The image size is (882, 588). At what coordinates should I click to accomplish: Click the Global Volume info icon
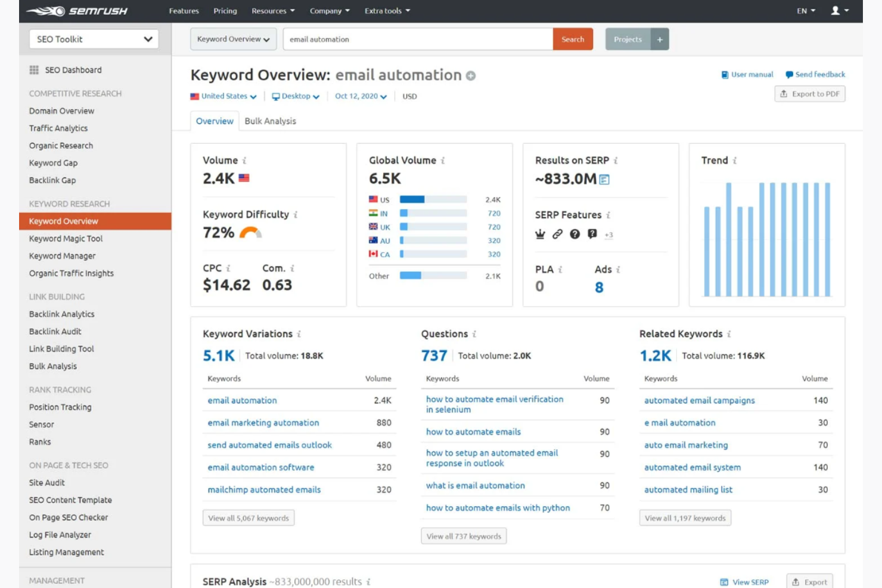443,161
